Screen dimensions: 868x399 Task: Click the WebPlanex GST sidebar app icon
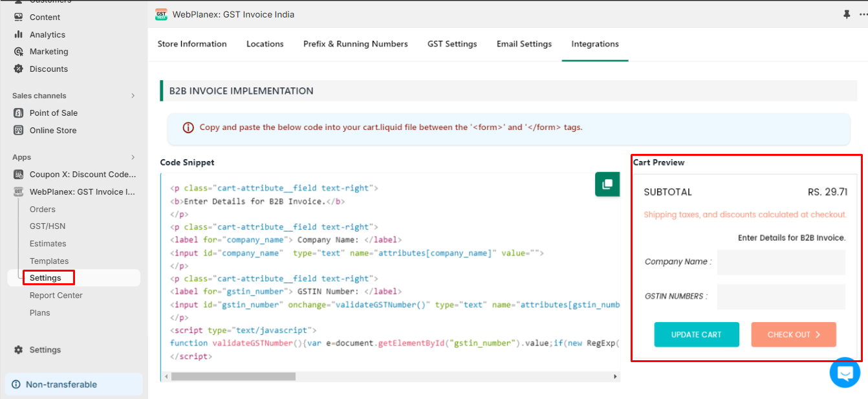click(x=18, y=191)
